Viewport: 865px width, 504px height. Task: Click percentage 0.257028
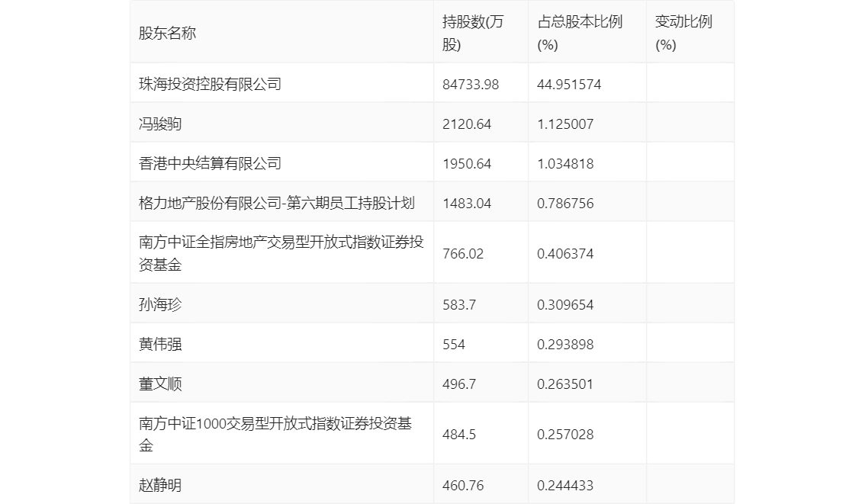coord(565,435)
